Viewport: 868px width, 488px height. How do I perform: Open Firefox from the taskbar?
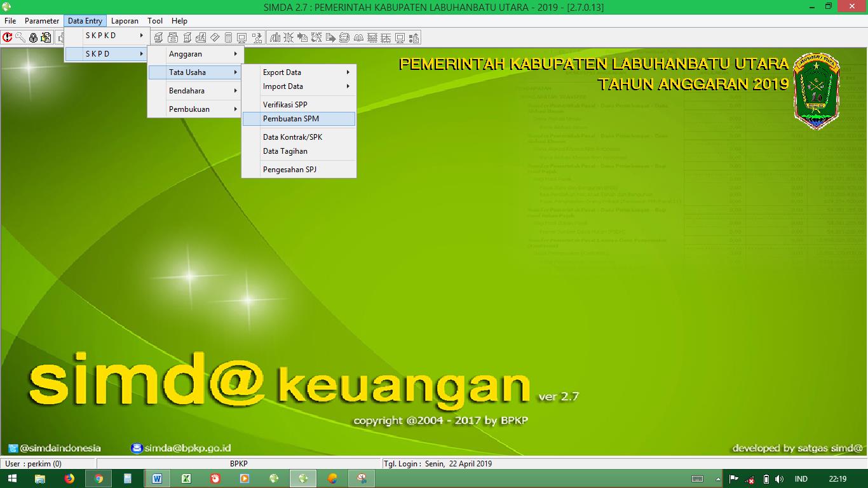(69, 478)
